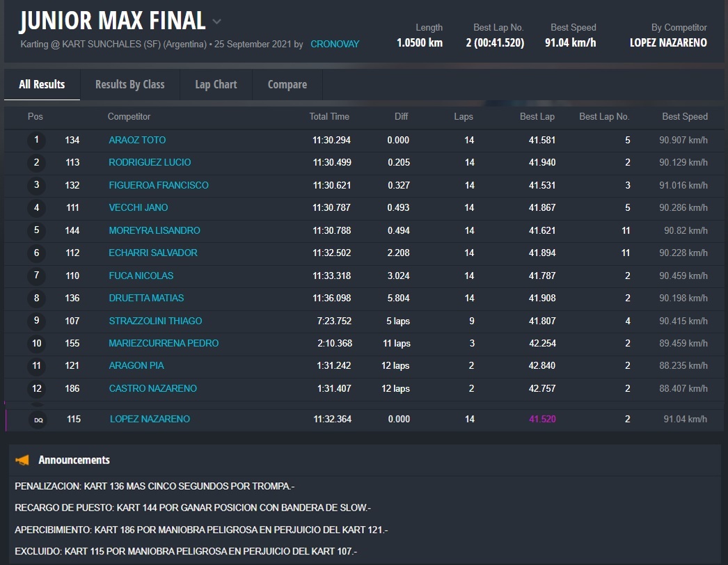Switch to the Lap Chart tab
Screen dimensions: 728x565
click(x=216, y=84)
